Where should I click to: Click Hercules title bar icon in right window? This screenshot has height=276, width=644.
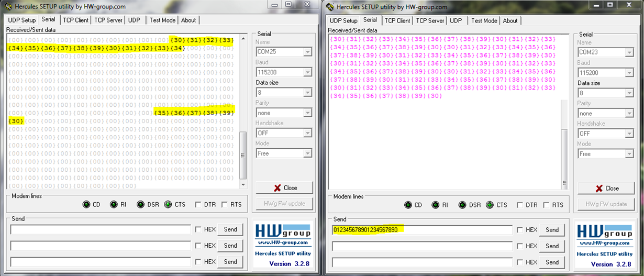[329, 7]
